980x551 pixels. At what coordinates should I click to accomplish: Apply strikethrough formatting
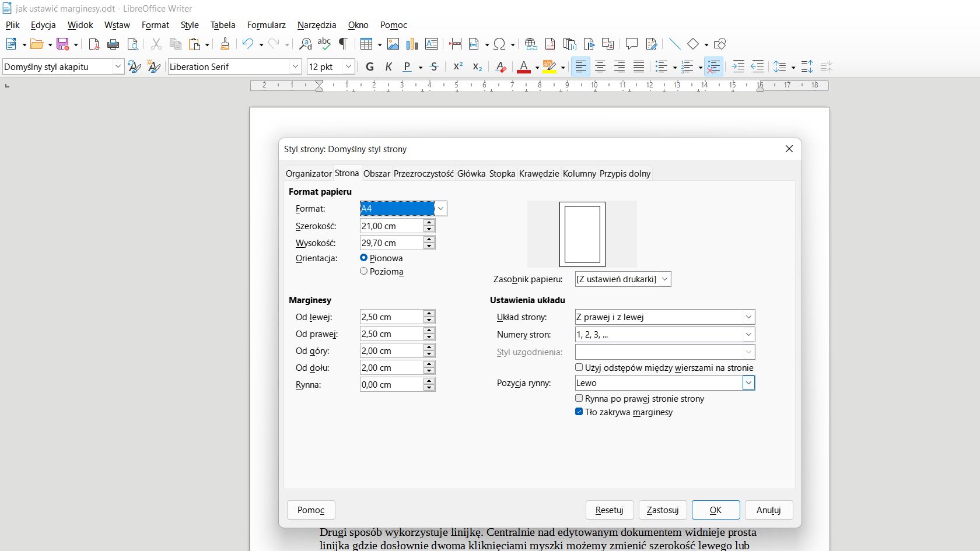(x=434, y=67)
